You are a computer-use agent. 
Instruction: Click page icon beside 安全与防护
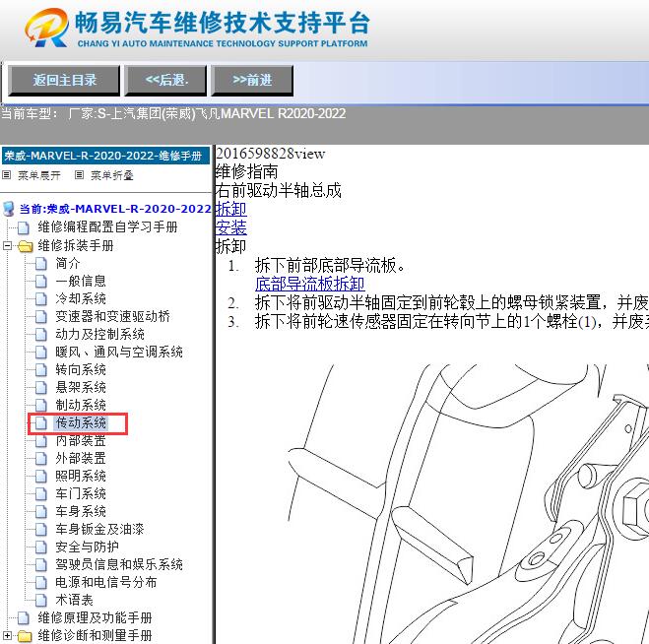click(x=41, y=547)
